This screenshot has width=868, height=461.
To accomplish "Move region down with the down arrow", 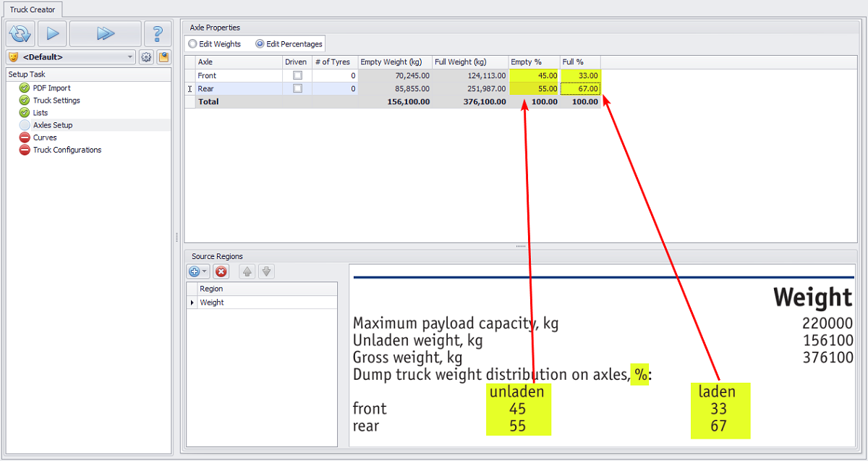I will coord(266,271).
